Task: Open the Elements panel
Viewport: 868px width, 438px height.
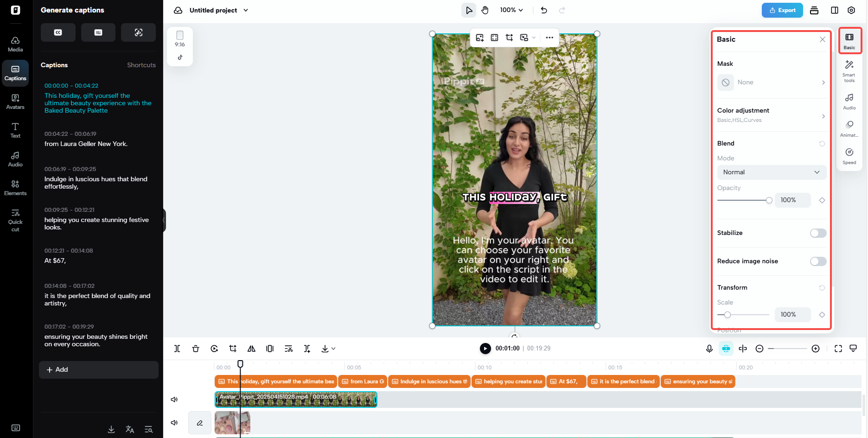Action: [15, 188]
